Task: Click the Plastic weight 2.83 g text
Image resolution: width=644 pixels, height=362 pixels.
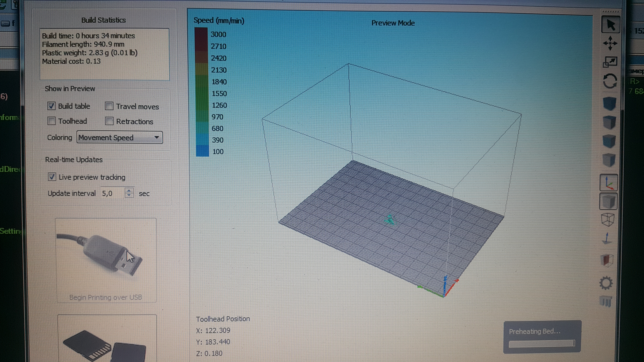Action: click(90, 53)
